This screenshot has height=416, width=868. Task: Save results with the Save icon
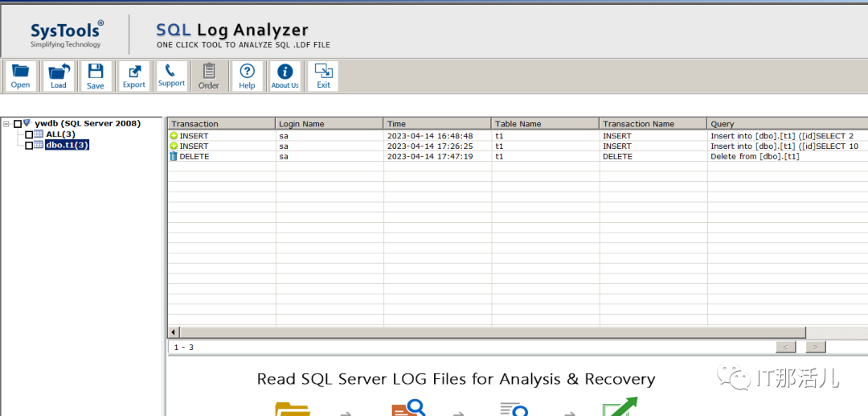coord(96,76)
